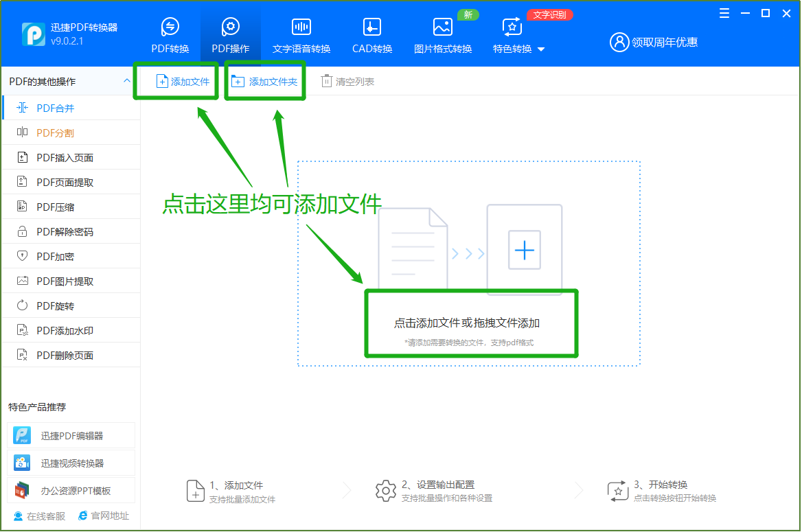
Task: Click the 领取周年优惠 user icon
Action: (619, 42)
